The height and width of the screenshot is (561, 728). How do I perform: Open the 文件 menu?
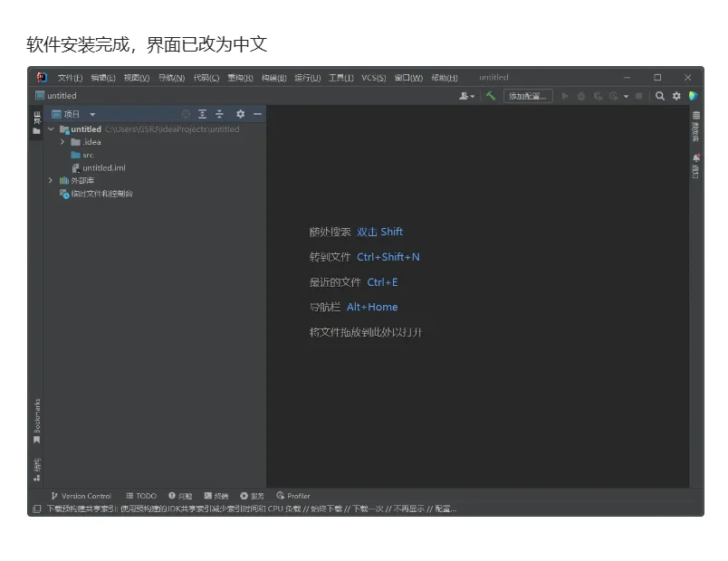[x=69, y=77]
